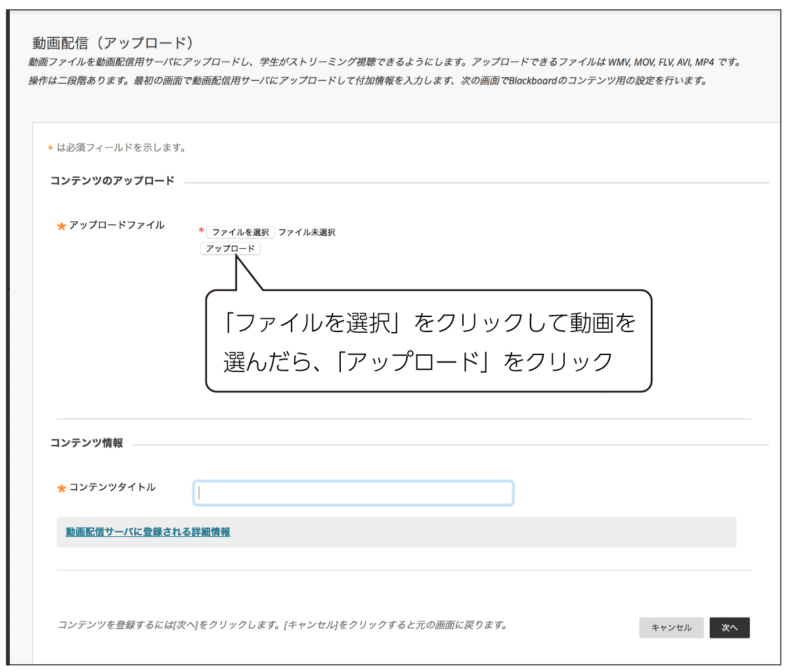This screenshot has height=672, width=788.
Task: Click the footer text about 次へ and キャンセル
Action: coord(282,625)
